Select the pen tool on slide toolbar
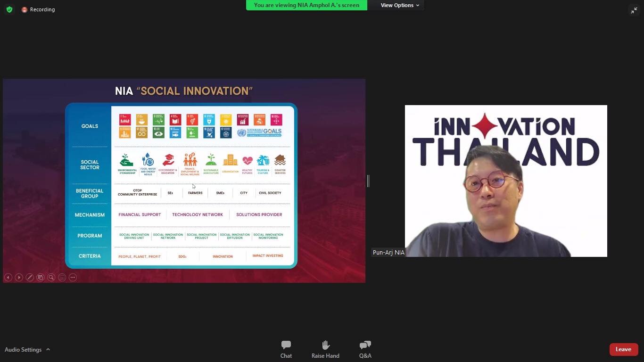 (30, 278)
